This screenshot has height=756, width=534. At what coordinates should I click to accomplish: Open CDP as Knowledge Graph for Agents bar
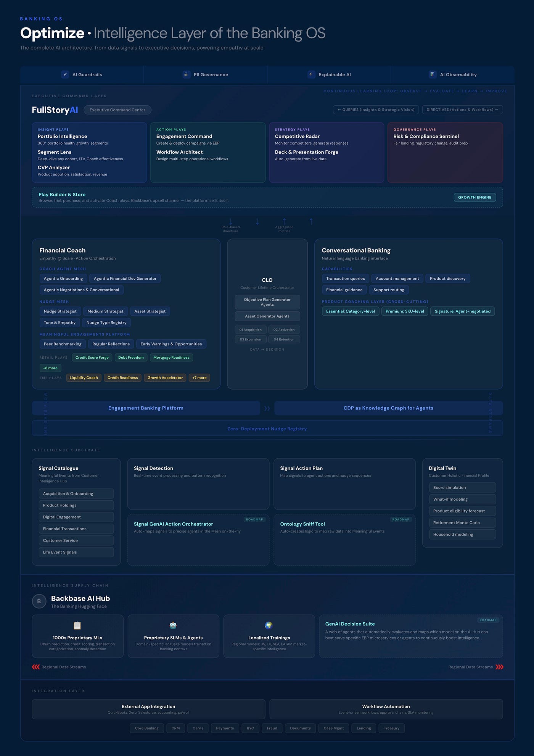(388, 408)
